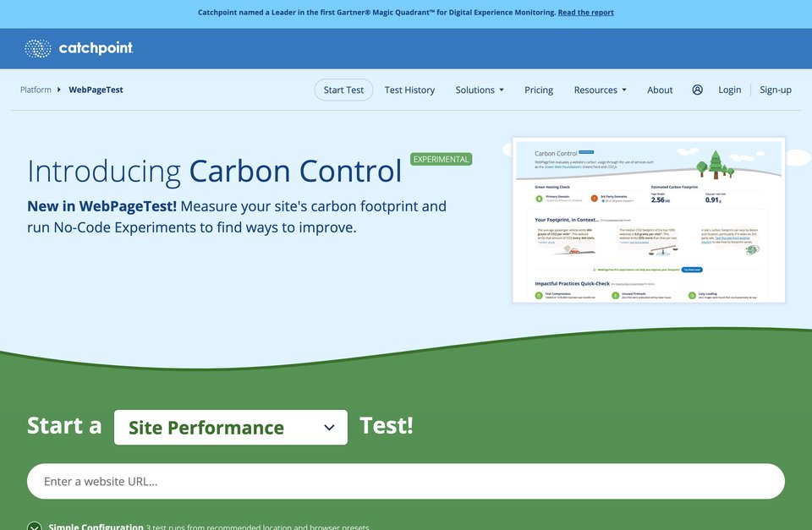Open the Site Performance test type dropdown
Image resolution: width=812 pixels, height=530 pixels.
point(231,427)
